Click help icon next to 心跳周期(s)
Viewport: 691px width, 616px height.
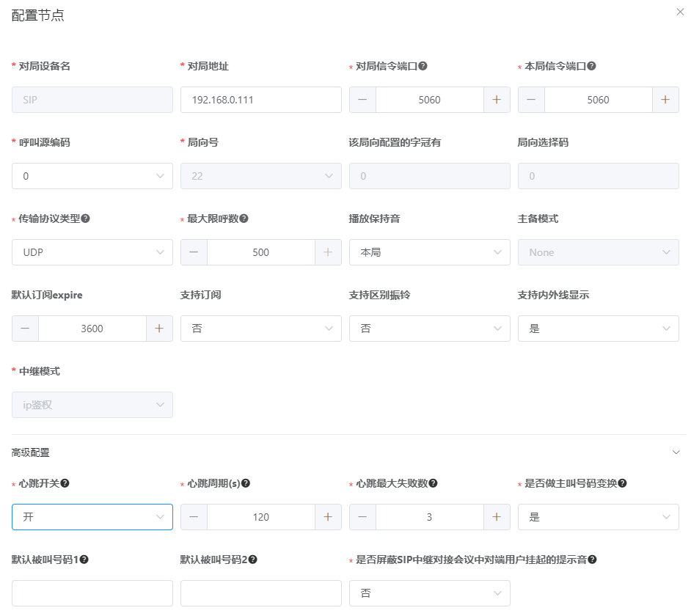coord(246,483)
